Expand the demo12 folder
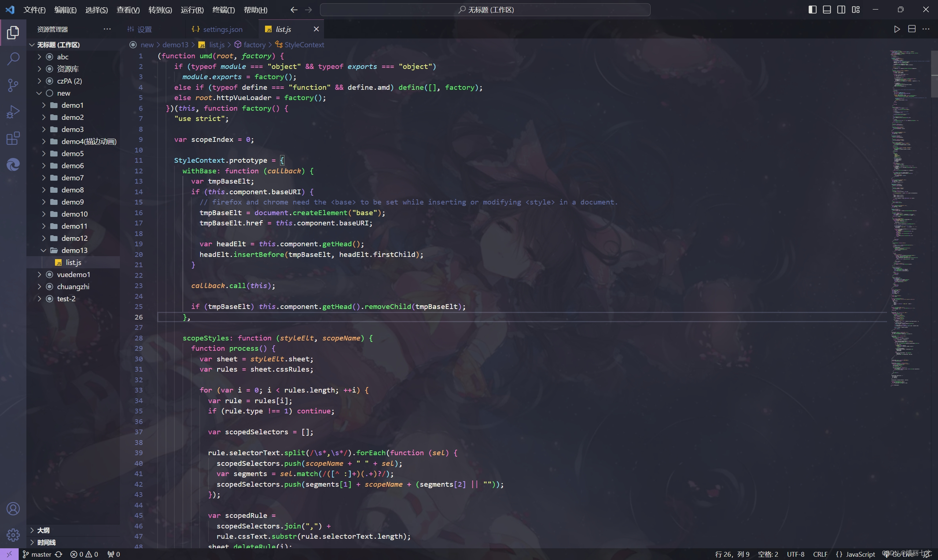 point(74,238)
